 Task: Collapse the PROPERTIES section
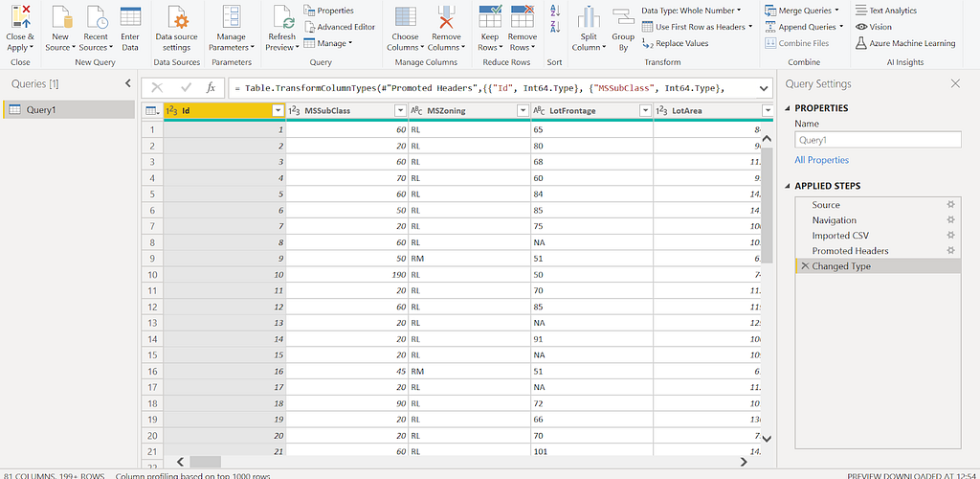point(787,108)
